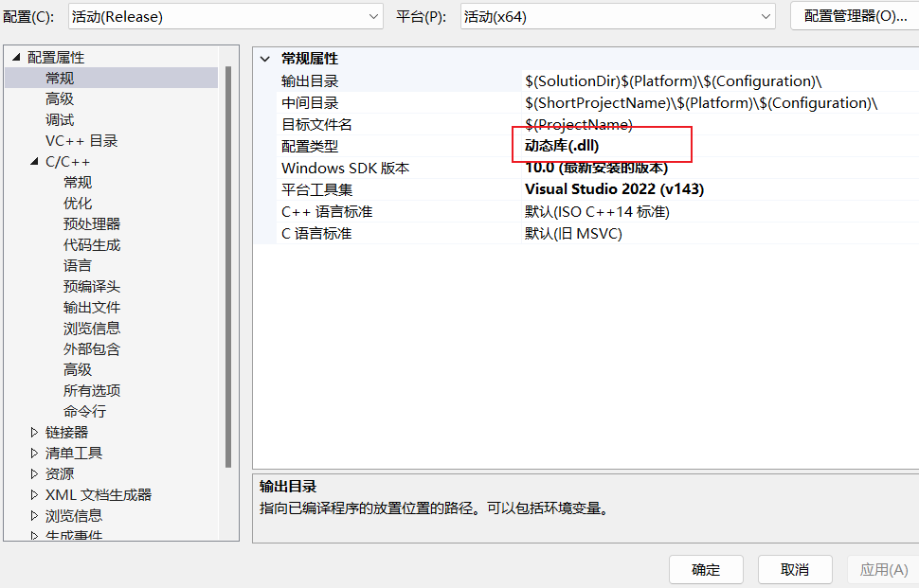The image size is (919, 588).
Task: Collapse the 配置属性 tree node
Action: pos(15,57)
